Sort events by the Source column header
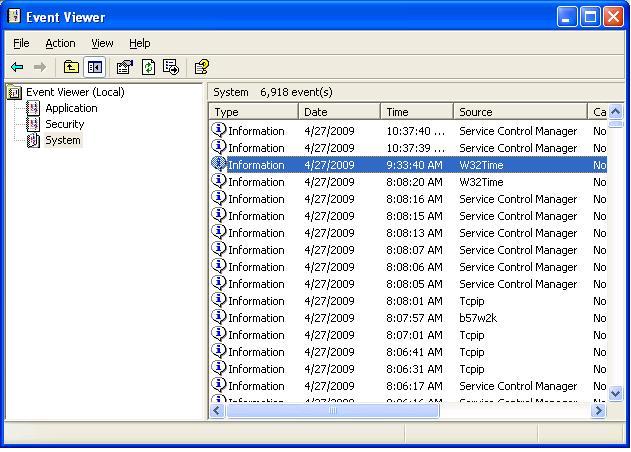The image size is (631, 452). (x=520, y=112)
